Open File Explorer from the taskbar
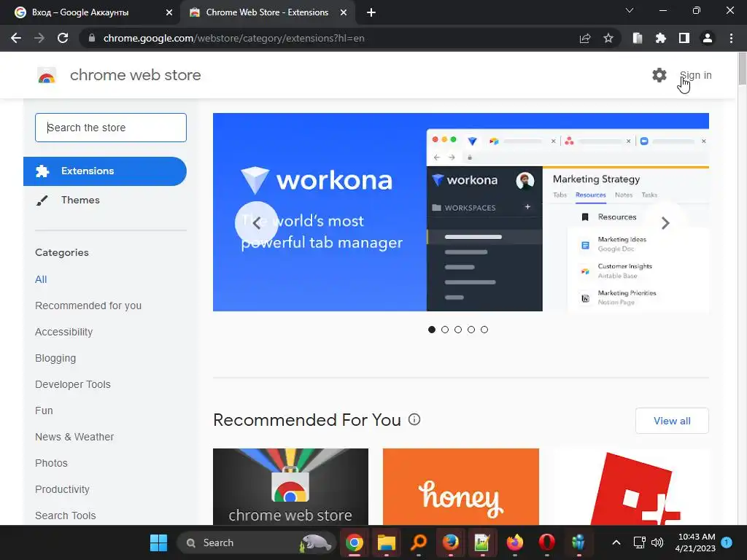 point(387,542)
